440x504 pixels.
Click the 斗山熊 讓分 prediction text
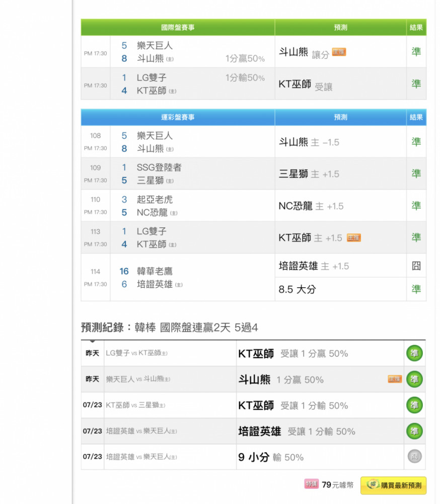(x=304, y=52)
